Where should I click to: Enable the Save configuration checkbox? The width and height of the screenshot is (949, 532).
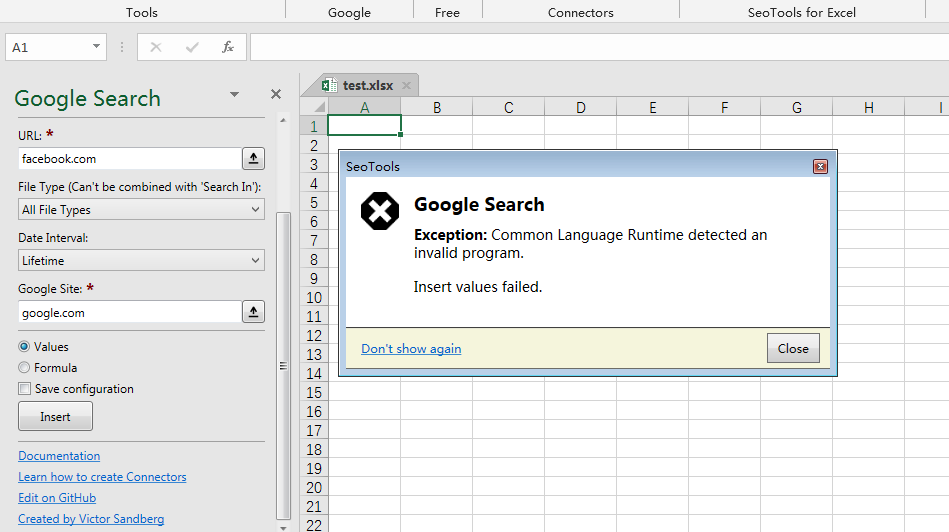pos(24,389)
